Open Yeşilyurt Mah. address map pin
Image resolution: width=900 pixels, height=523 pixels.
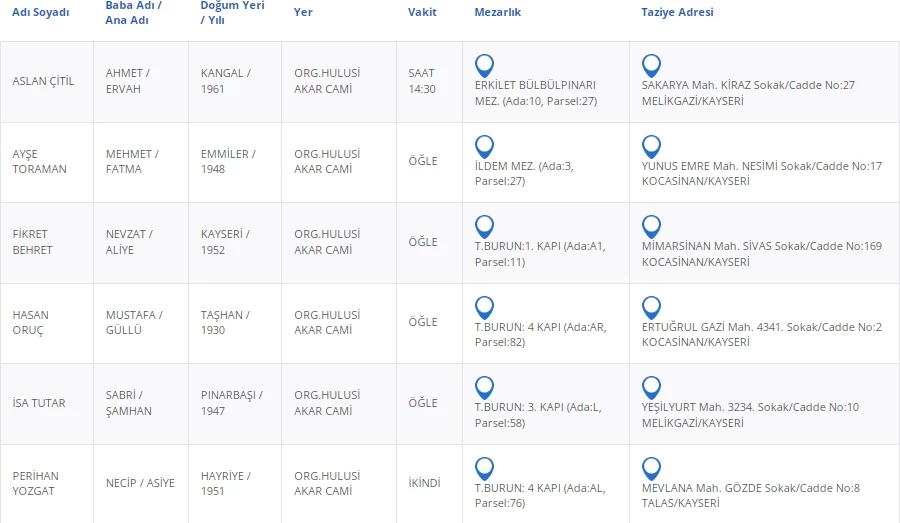pos(651,387)
